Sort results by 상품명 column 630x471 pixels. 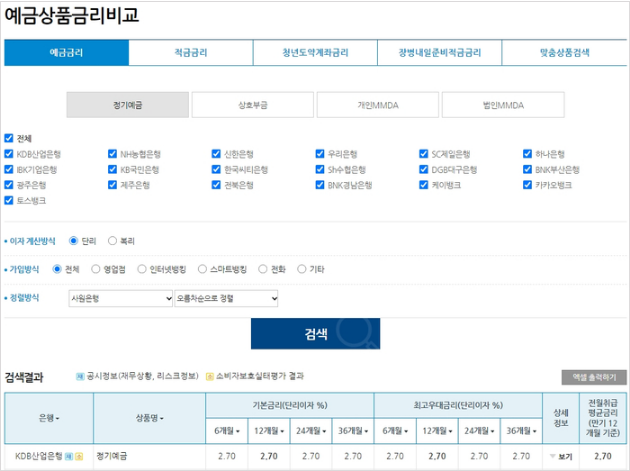(x=149, y=418)
